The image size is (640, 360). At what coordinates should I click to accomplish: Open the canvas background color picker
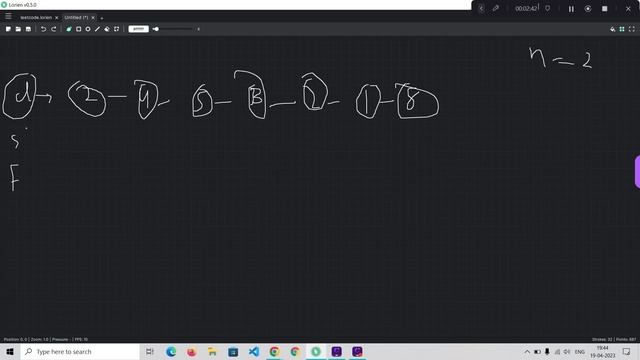[612, 29]
